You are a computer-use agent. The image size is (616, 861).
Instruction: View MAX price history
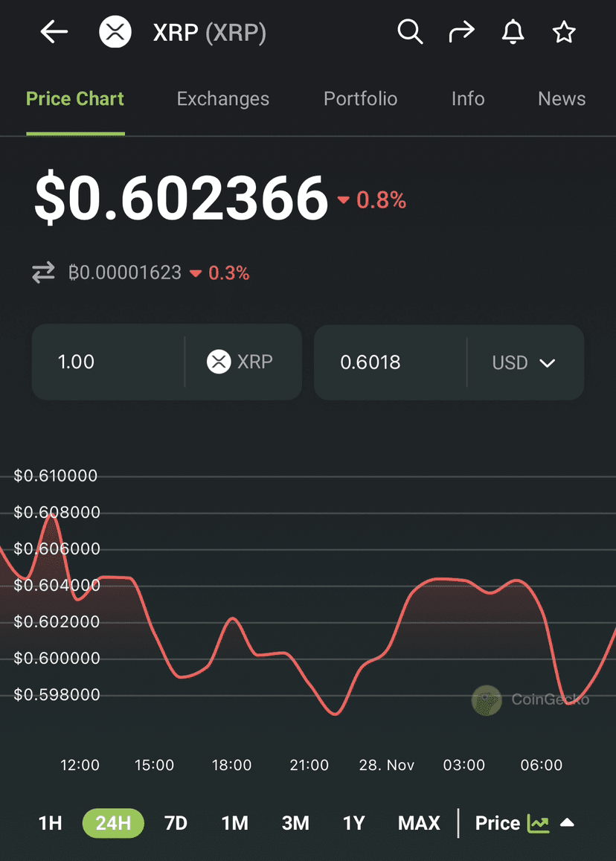419,824
